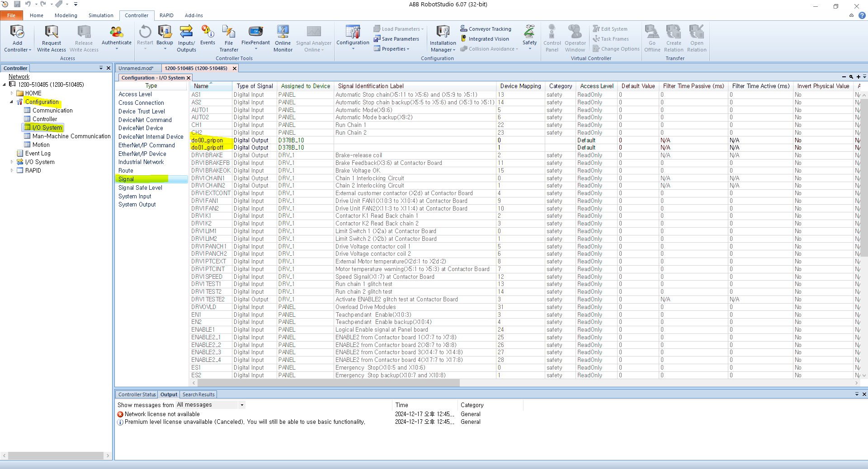Screen dimensions: 868x469
Task: Click the Add Controller icon
Action: click(x=17, y=32)
